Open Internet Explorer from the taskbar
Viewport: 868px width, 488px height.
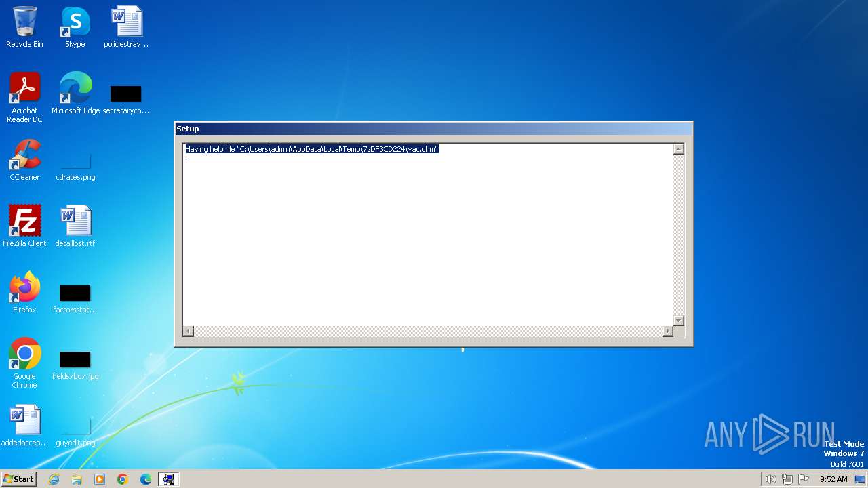point(54,479)
